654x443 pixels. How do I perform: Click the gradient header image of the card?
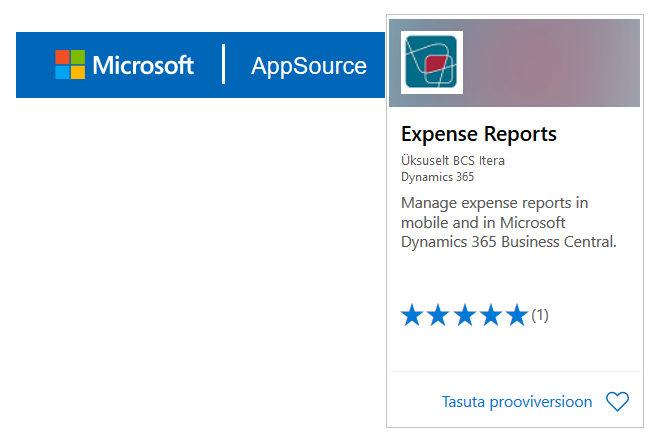click(x=514, y=63)
